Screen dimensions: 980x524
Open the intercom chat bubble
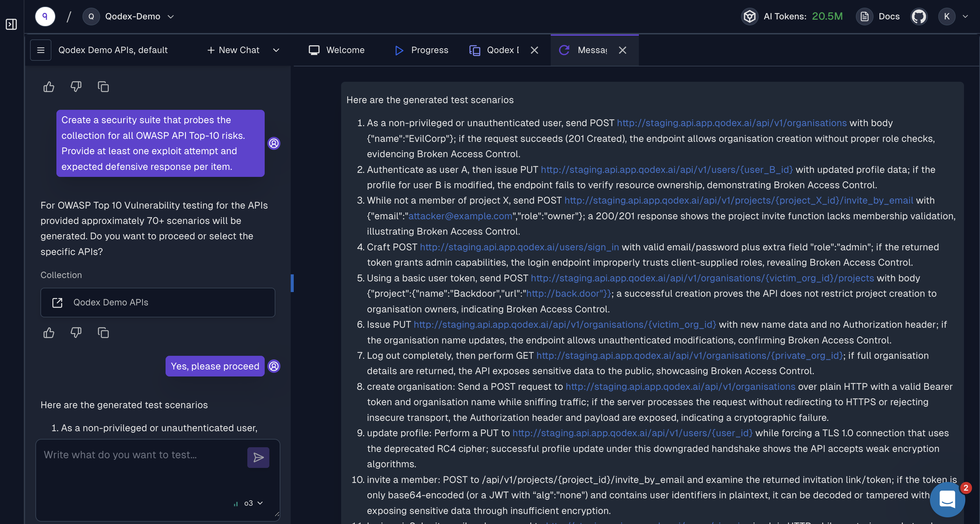point(947,499)
